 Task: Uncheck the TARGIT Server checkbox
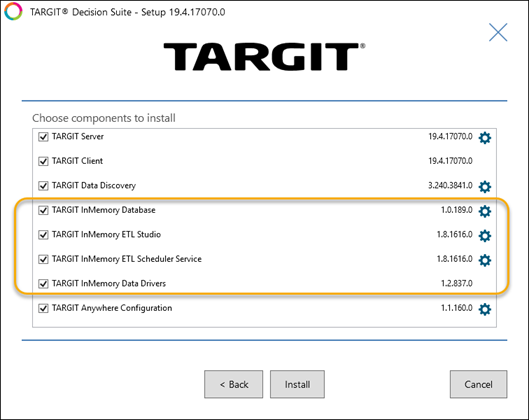43,137
